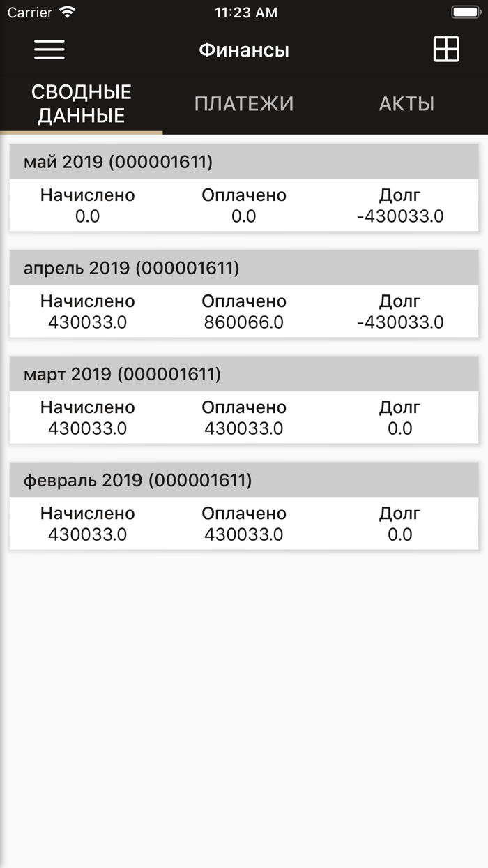Tap the time 11:23 AM in status bar
Viewport: 488px width, 868px height.
pos(246,12)
